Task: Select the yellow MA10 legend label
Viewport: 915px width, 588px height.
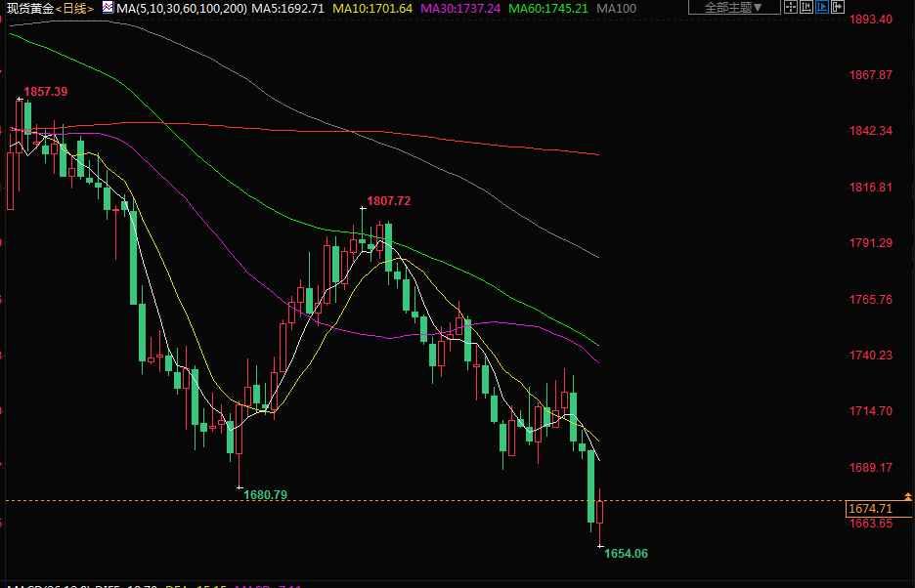Action: 372,9
